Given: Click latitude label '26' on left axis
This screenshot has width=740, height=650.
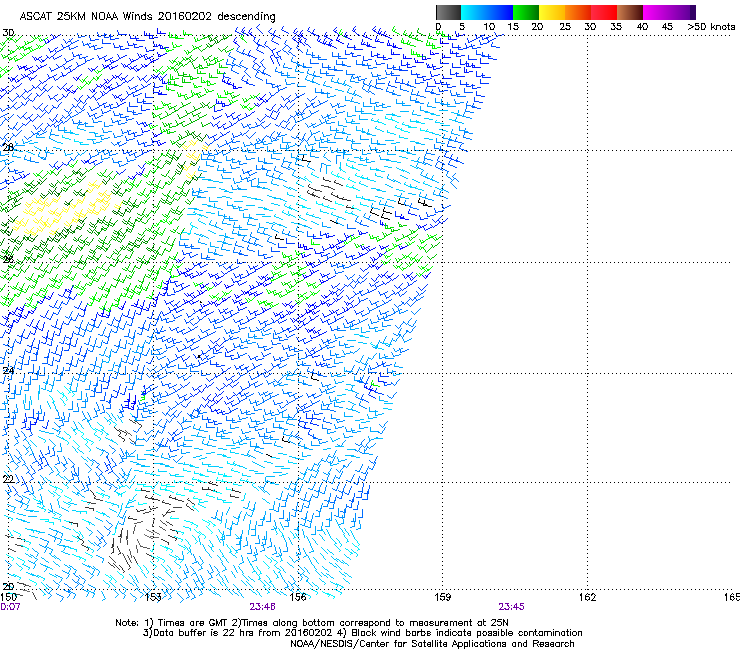Looking at the screenshot, I should point(8,260).
